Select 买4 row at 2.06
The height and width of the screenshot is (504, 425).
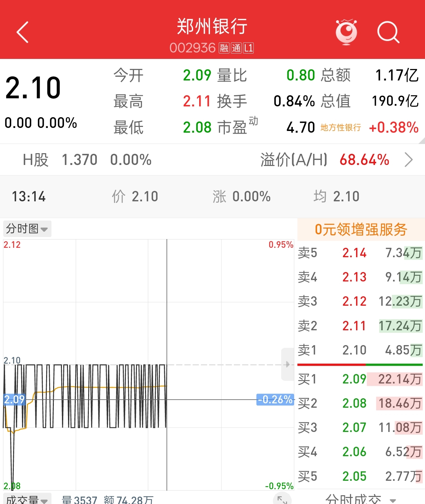(x=360, y=452)
